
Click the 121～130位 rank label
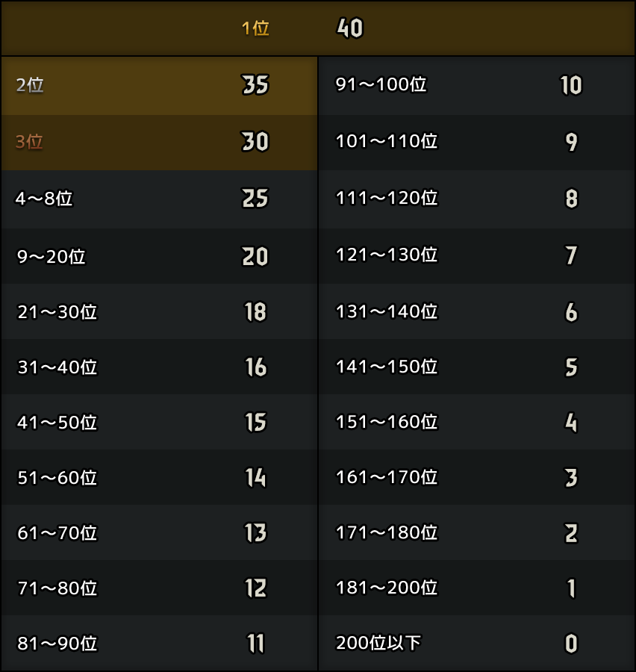point(387,255)
